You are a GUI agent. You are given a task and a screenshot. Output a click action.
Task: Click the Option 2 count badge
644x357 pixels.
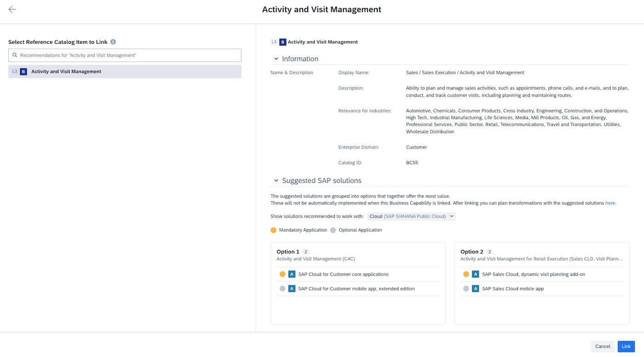pos(490,252)
